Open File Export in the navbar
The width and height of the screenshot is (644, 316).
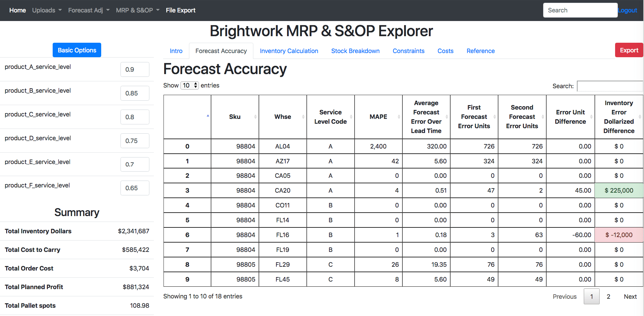(180, 10)
